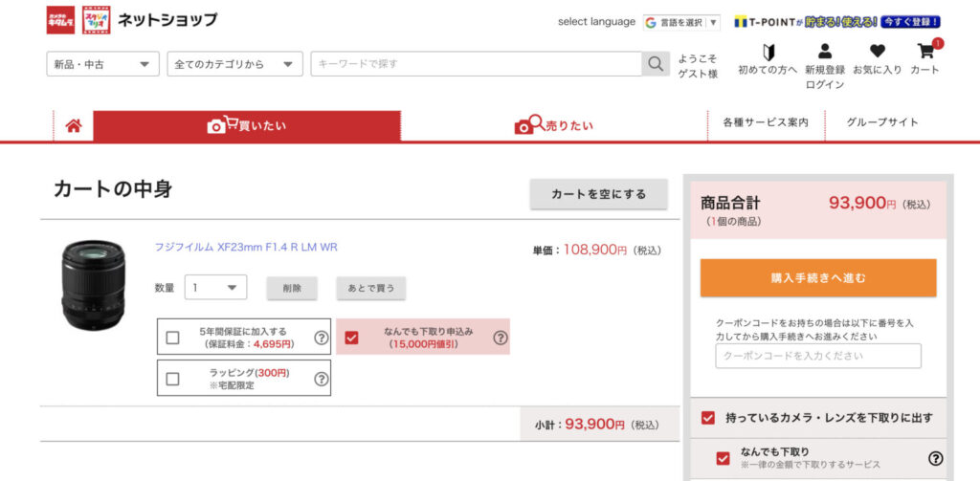Uncheck なんでも下取り申込み checkbox

point(352,338)
